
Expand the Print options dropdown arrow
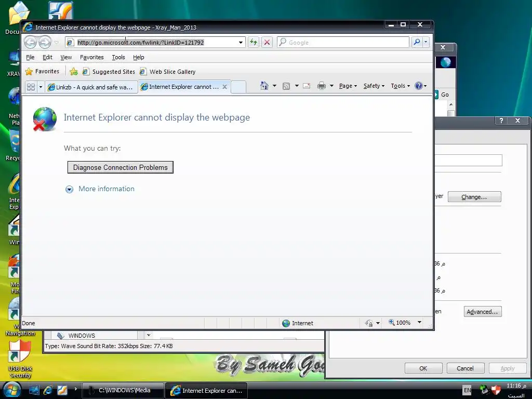pos(332,86)
